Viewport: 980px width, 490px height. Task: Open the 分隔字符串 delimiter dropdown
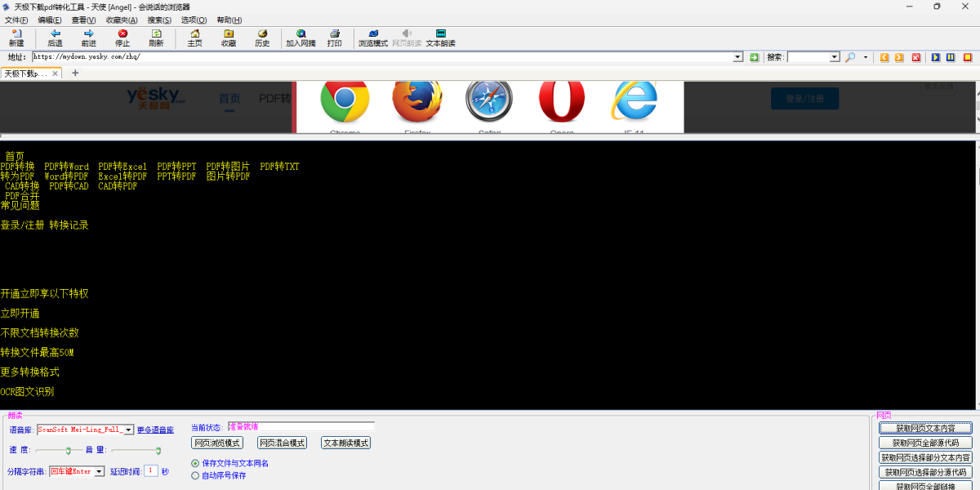point(100,471)
